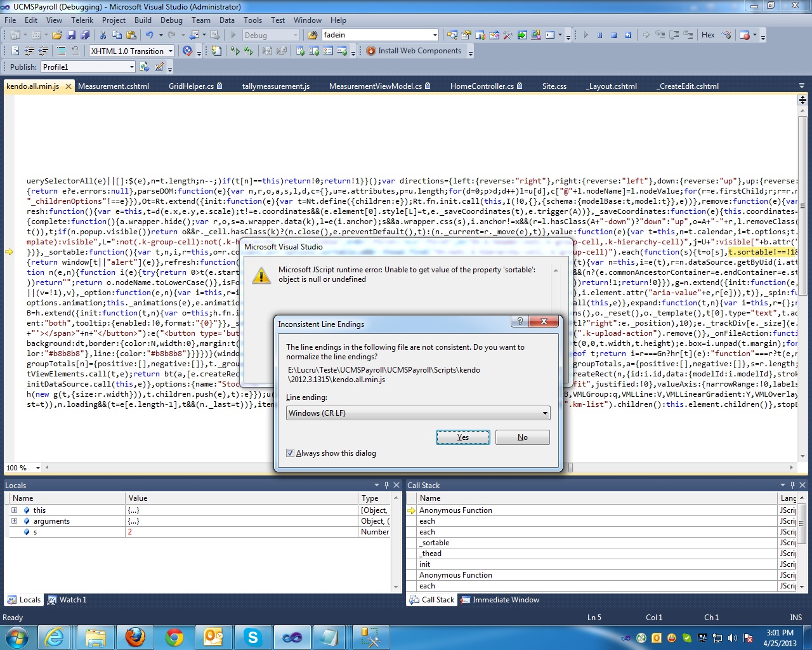Pause debugging with the Break All icon
Viewport: 812px width, 650px height.
pos(599,36)
